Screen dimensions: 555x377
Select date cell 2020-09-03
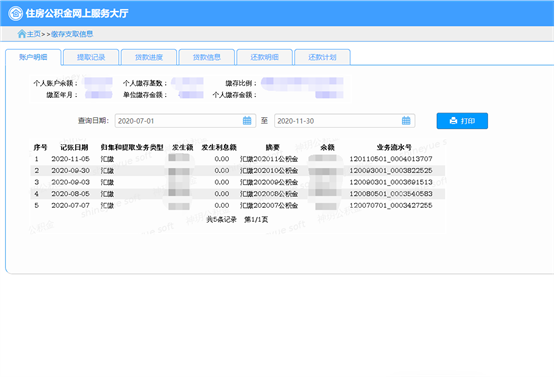[70, 182]
